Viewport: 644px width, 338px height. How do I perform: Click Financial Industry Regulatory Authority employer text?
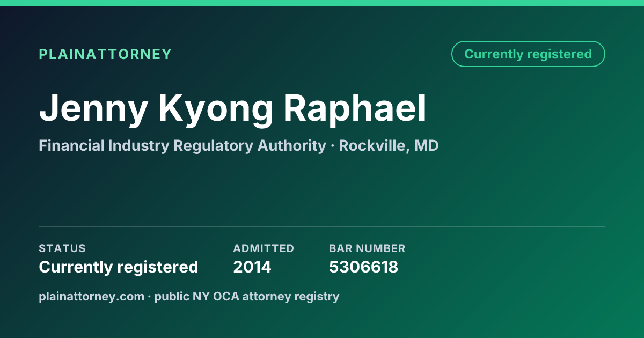(182, 146)
